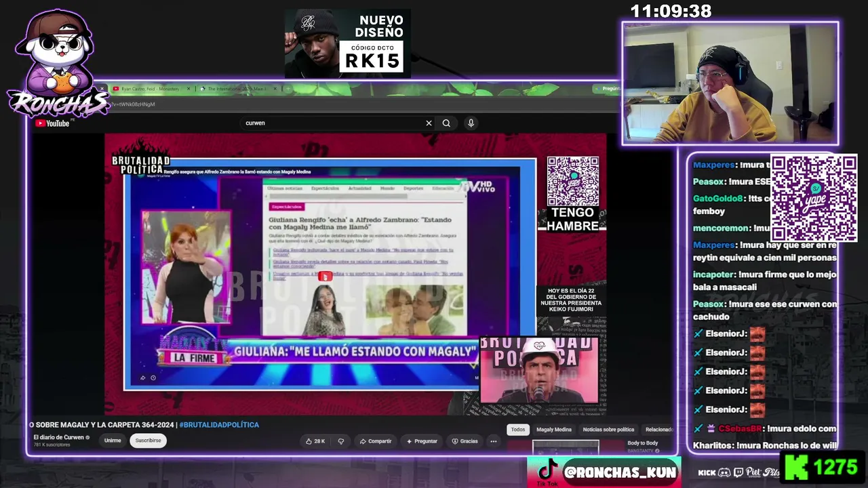Dislike the video with thumbs-down icon
Image resolution: width=868 pixels, height=488 pixels.
point(341,441)
